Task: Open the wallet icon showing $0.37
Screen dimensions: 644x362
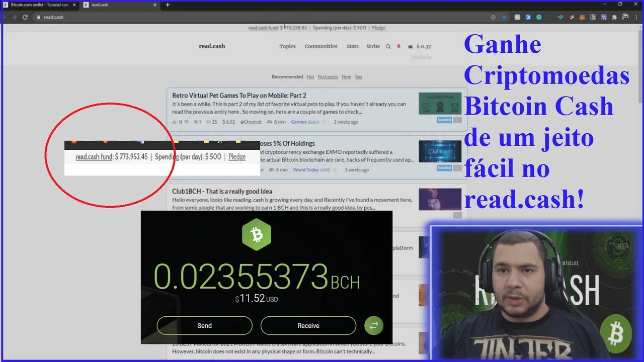Action: [411, 46]
